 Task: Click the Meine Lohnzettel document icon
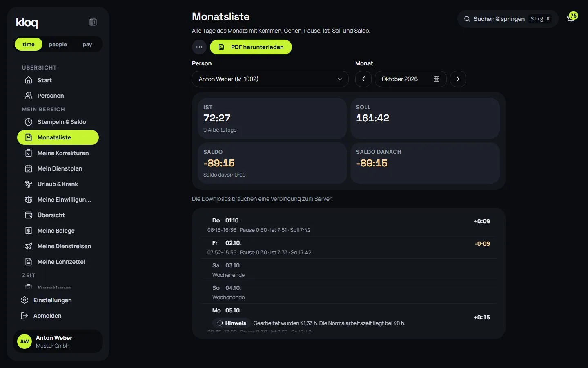coord(29,262)
